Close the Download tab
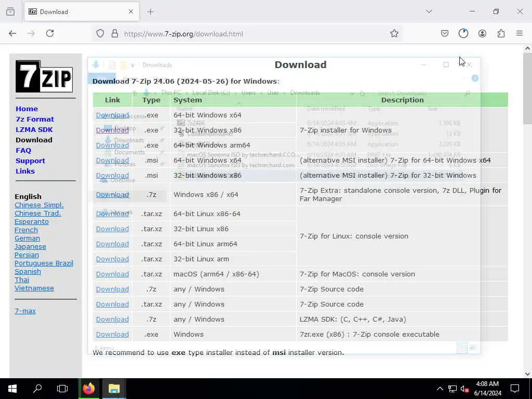 coord(130,12)
